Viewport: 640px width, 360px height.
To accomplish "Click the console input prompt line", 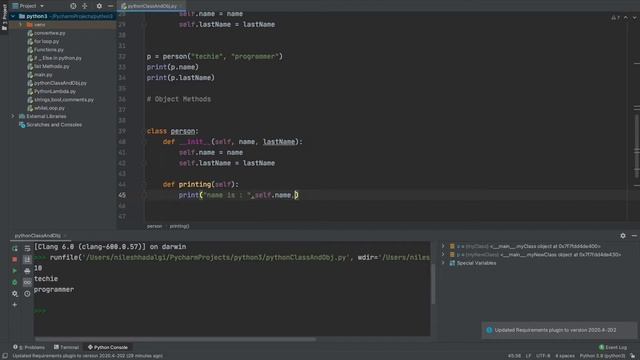I will coord(232,311).
